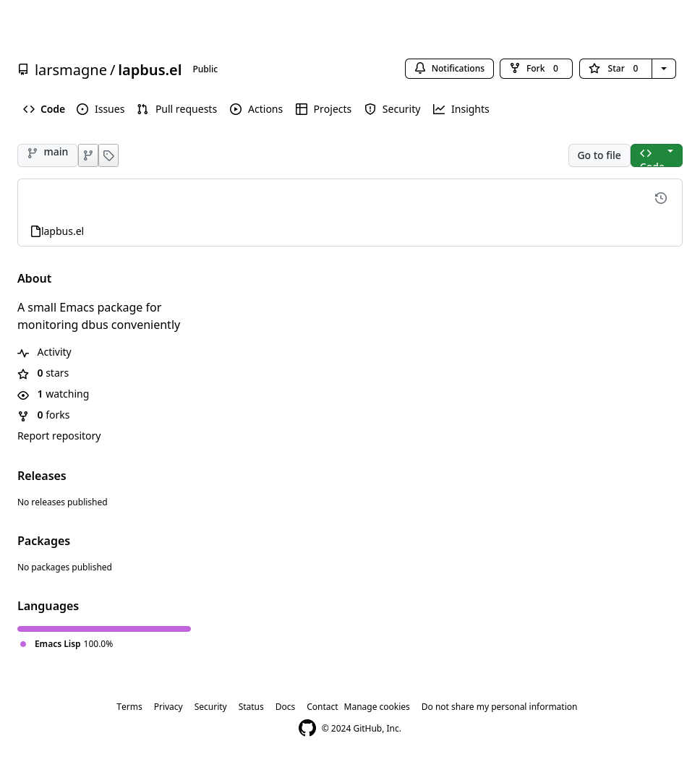The width and height of the screenshot is (700, 767).
Task: Expand the Star lists dropdown arrow
Action: click(664, 69)
